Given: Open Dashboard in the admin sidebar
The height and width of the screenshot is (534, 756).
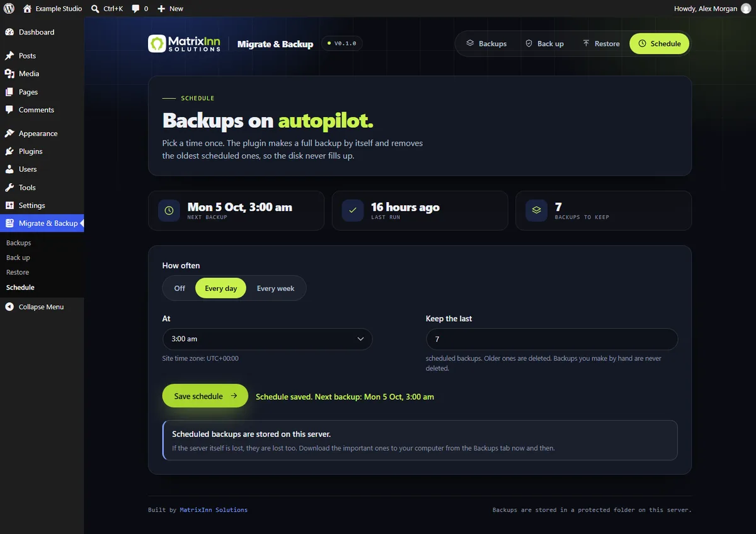Looking at the screenshot, I should (x=42, y=32).
